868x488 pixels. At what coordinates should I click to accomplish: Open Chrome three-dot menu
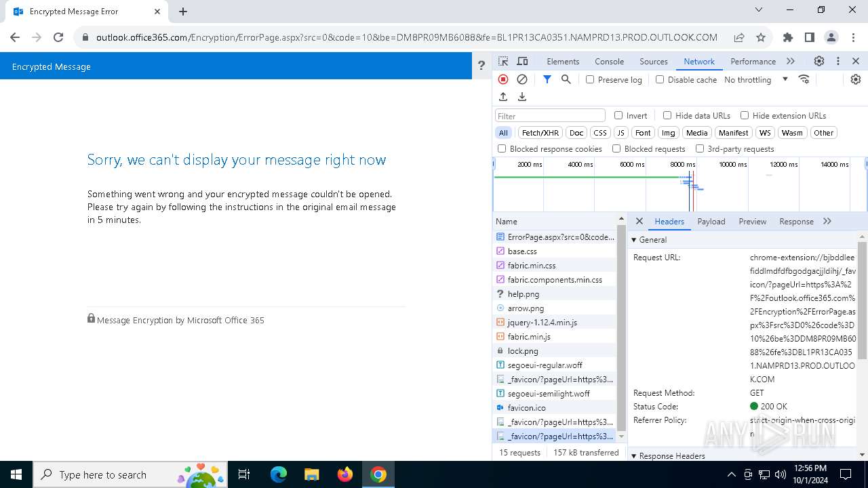(852, 37)
